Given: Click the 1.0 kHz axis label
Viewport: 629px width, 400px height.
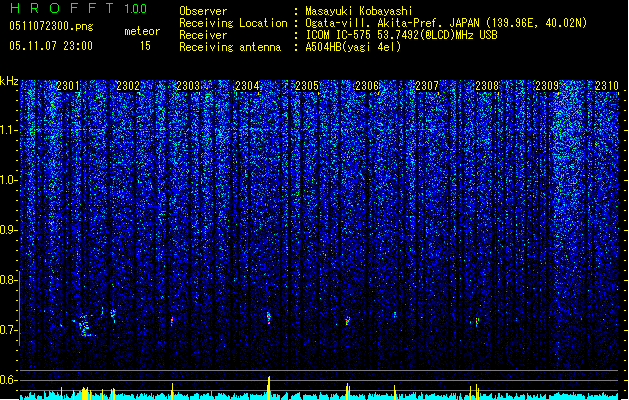Looking at the screenshot, I should [x=8, y=180].
